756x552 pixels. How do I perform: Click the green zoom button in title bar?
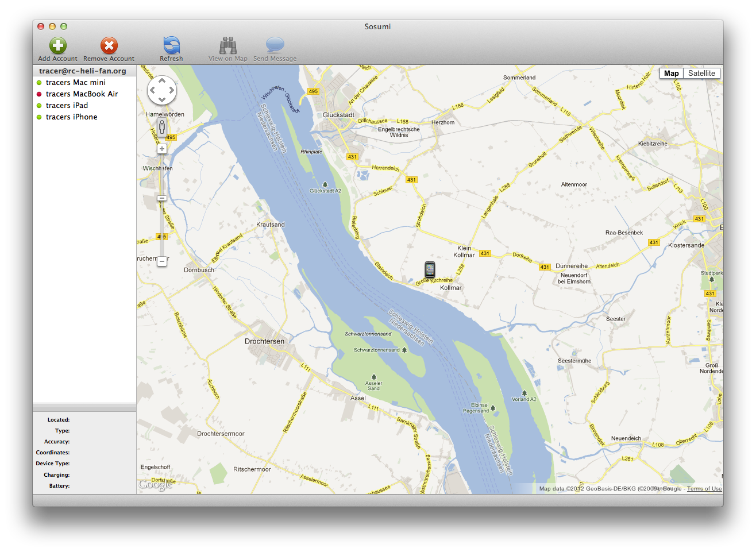(x=64, y=26)
